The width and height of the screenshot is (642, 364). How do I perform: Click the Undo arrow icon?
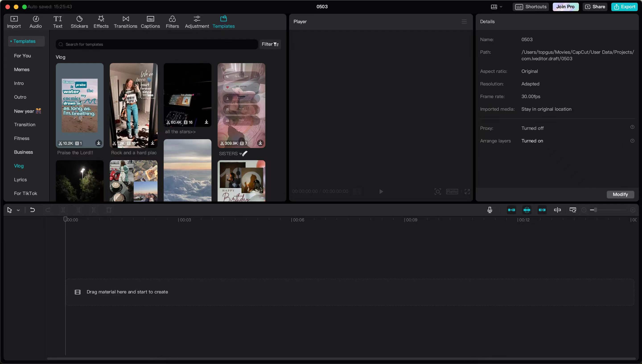(32, 210)
